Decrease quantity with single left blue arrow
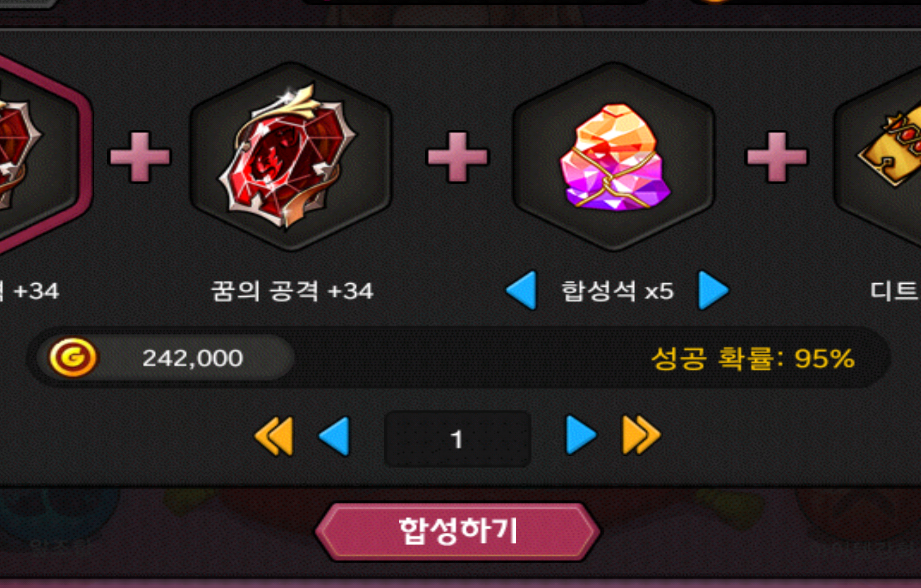921x588 pixels. coord(335,436)
